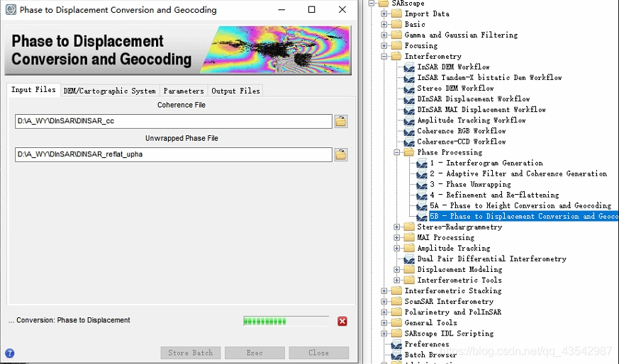Screen dimensions: 619x364
Task: Expand the Focusing folder
Action: click(384, 46)
